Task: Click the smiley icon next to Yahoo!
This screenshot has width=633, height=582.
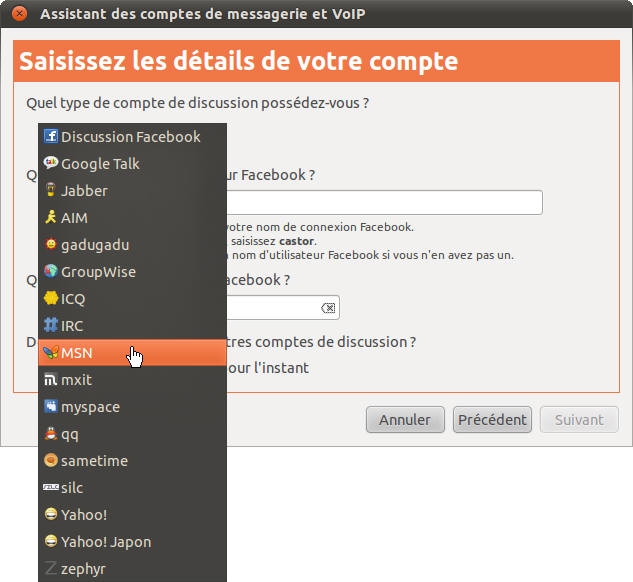Action: [x=51, y=514]
